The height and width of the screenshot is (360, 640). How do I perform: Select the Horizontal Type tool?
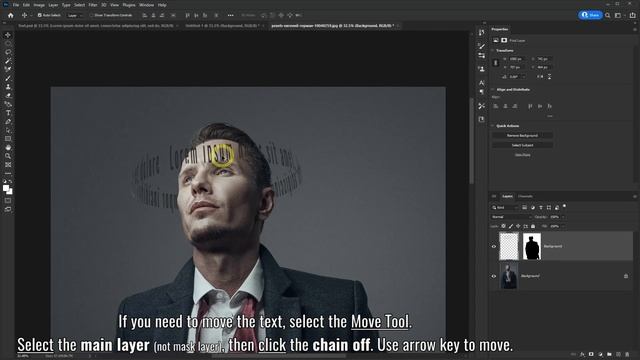tap(8, 113)
